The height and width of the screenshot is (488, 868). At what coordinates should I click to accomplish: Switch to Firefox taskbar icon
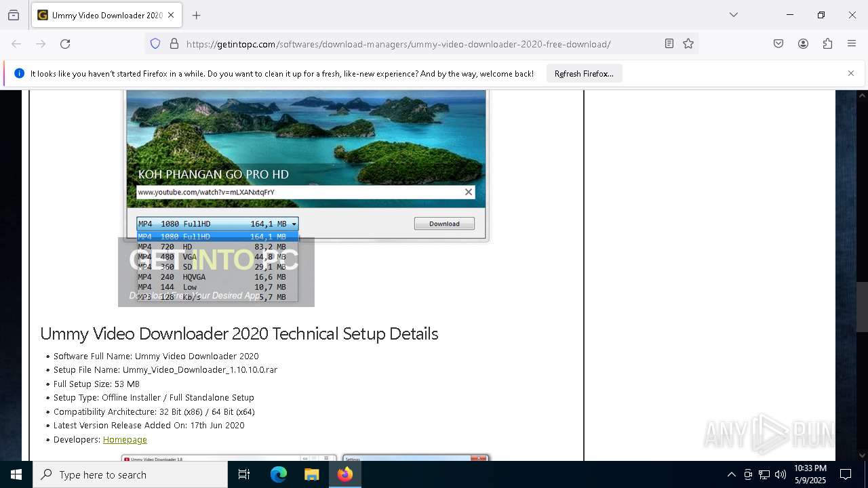click(x=345, y=474)
